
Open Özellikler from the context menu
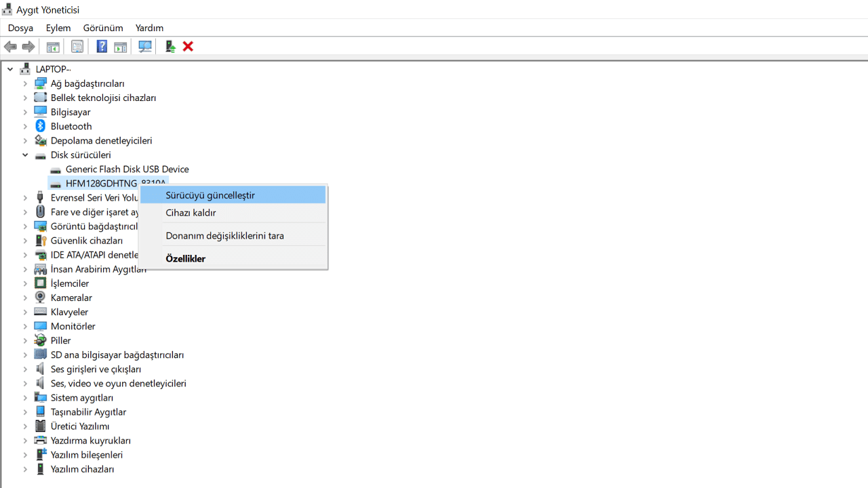185,259
